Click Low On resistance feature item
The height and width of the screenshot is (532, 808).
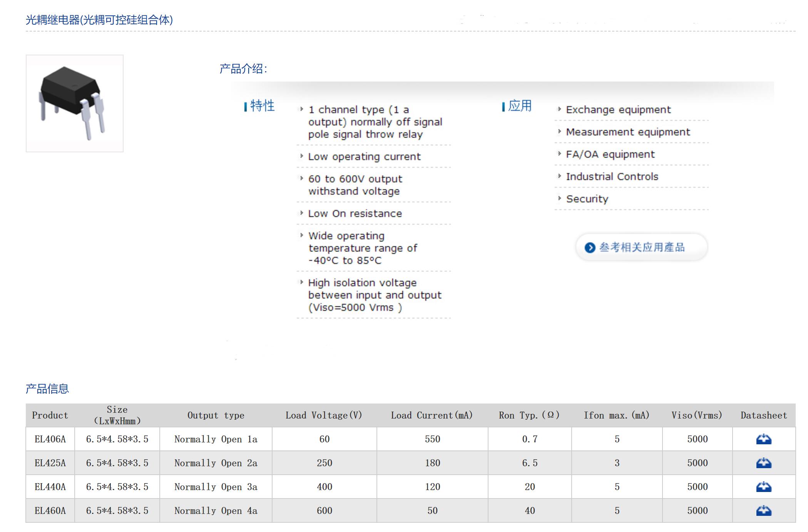(x=355, y=213)
